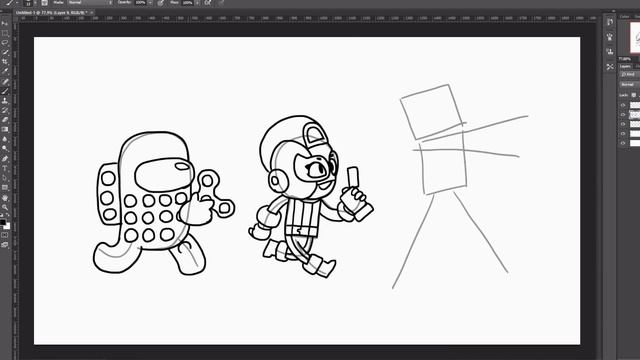Select the Lasso tool
Image resolution: width=640 pixels, height=360 pixels.
5,42
